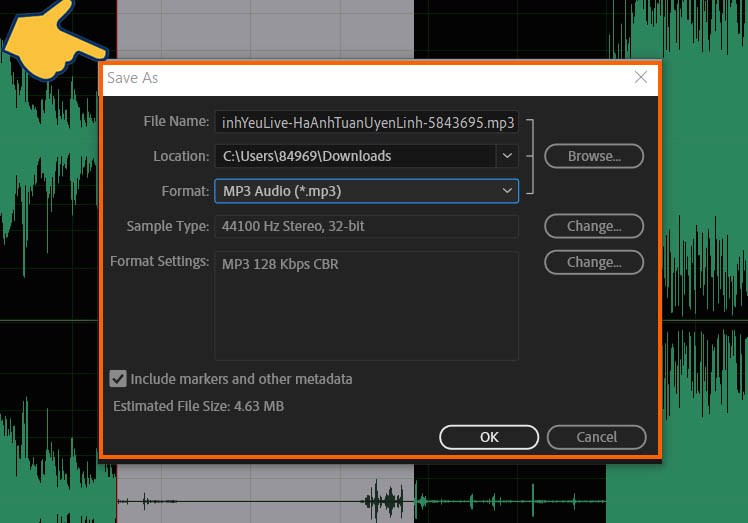The image size is (748, 523).
Task: Uncheck Include markers and other metadata
Action: tap(119, 379)
